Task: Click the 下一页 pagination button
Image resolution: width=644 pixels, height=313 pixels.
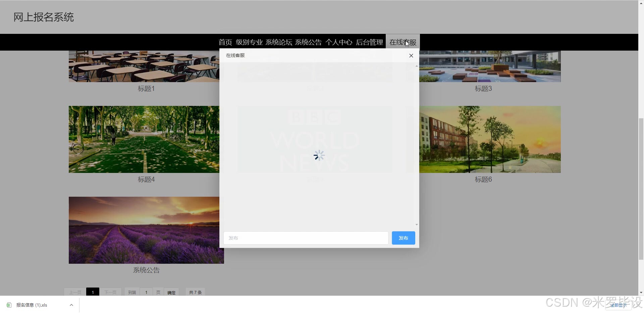Action: pos(110,292)
